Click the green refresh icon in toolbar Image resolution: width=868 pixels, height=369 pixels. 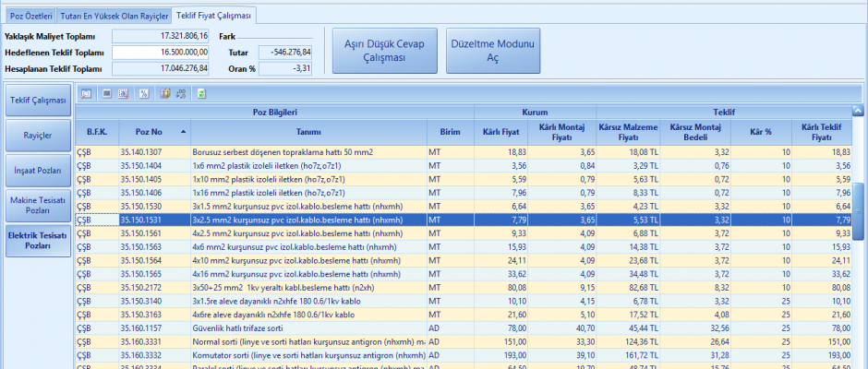pyautogui.click(x=201, y=93)
